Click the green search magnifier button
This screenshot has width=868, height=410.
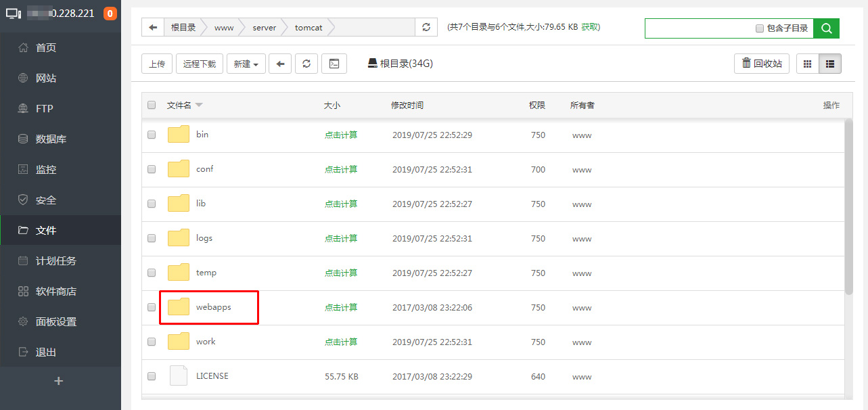(826, 28)
